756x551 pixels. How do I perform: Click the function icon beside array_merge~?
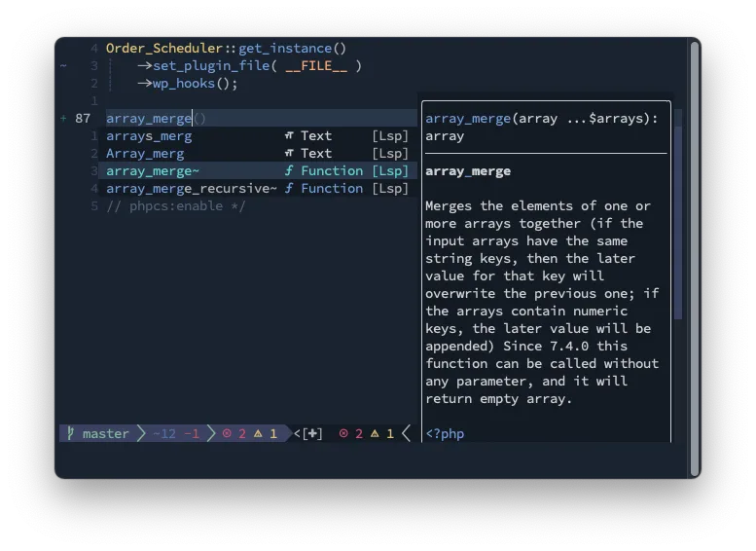click(289, 170)
